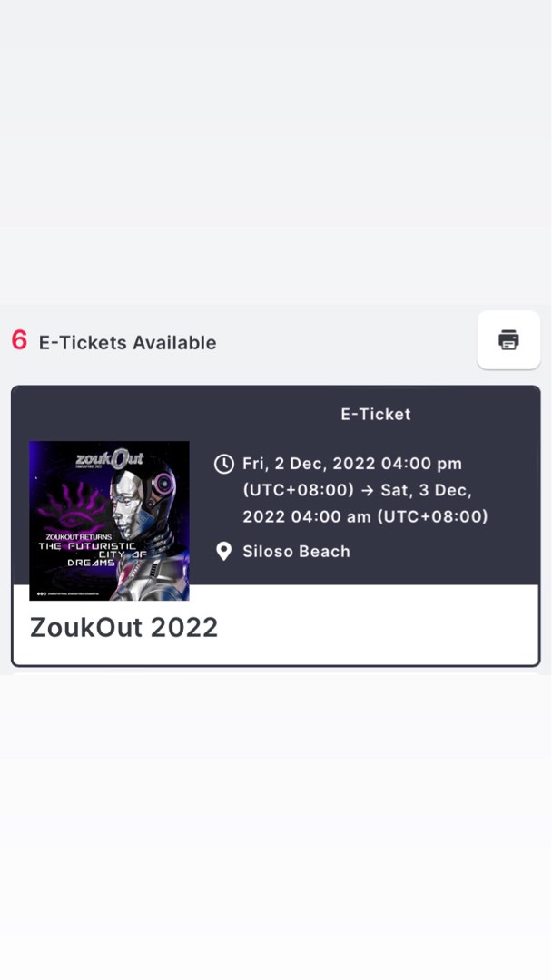Click the E-Ticket label on the dark card

(x=375, y=414)
